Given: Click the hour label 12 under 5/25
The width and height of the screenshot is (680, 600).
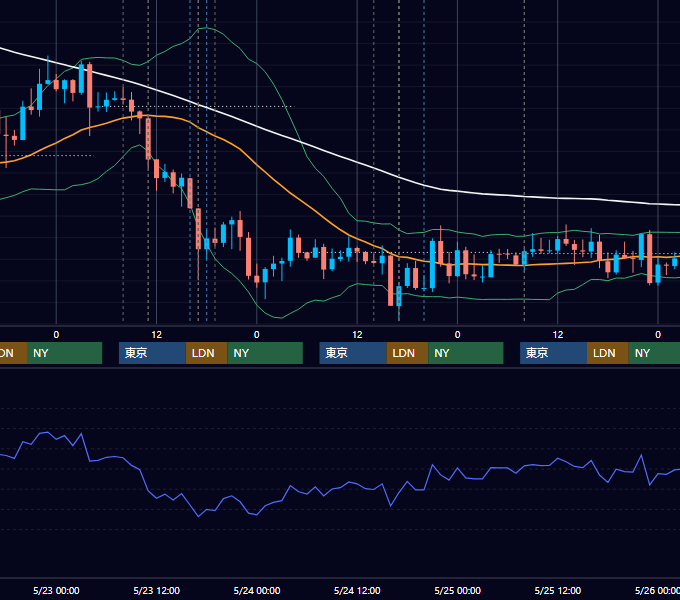Looking at the screenshot, I should click(558, 335).
